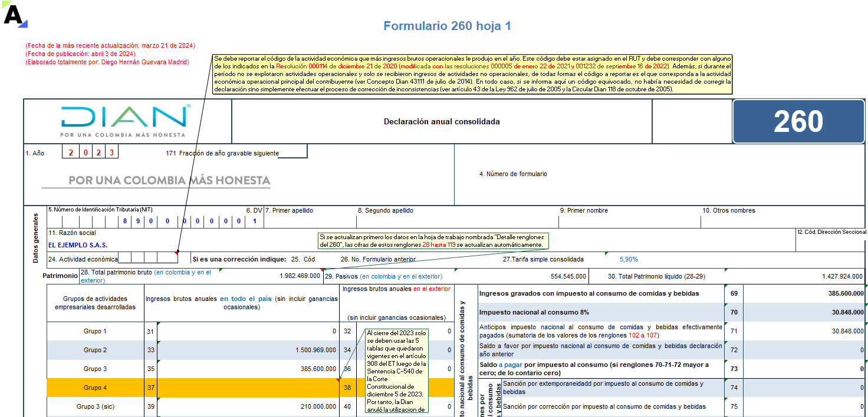Select the NIT digit cell containing 9
The width and height of the screenshot is (868, 417).
[x=139, y=221]
